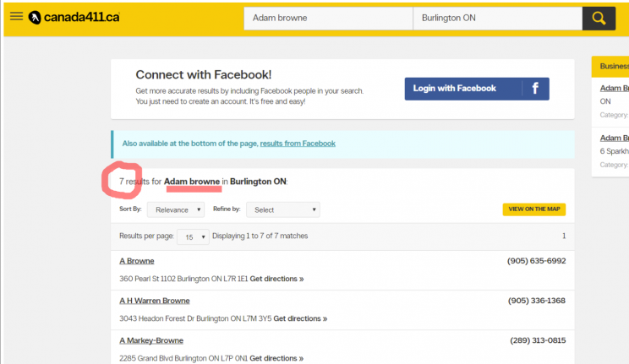Click VIEW ON THE MAP button
629x364 pixels.
534,209
